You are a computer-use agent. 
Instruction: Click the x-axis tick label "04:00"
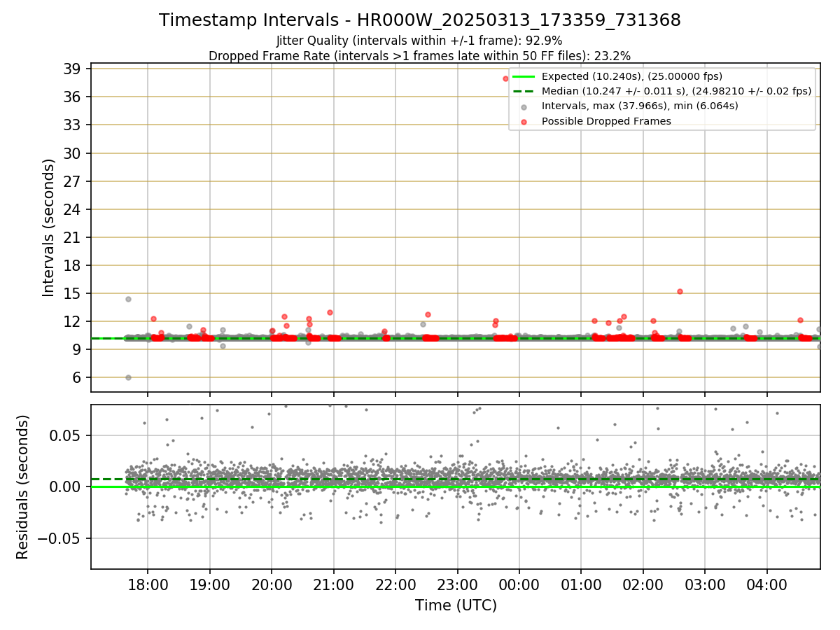tap(767, 584)
